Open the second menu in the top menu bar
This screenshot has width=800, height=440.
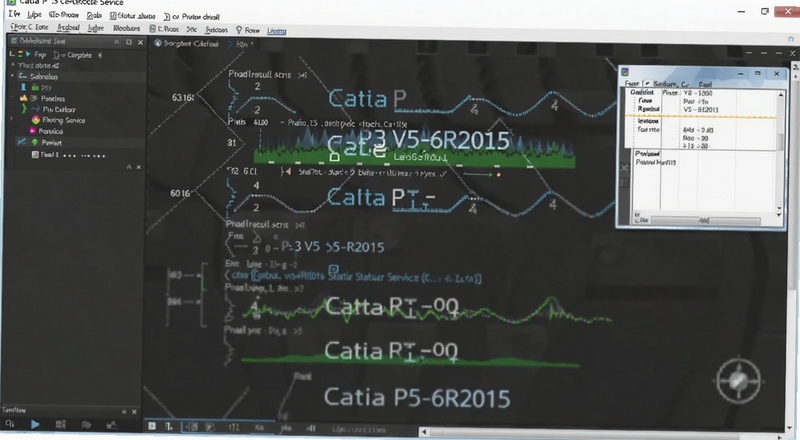pos(34,15)
